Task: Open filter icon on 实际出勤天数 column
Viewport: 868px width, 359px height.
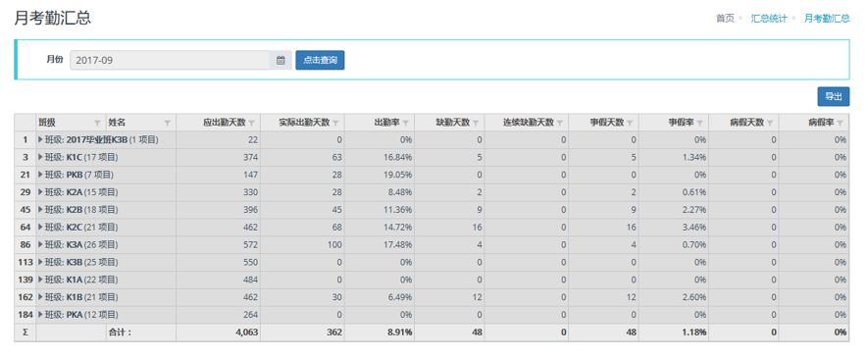Action: (x=336, y=123)
